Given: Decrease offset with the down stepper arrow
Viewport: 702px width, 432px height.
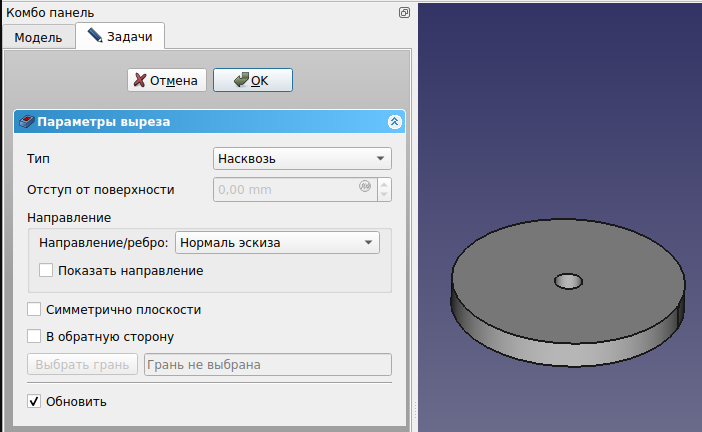Looking at the screenshot, I should pos(384,195).
